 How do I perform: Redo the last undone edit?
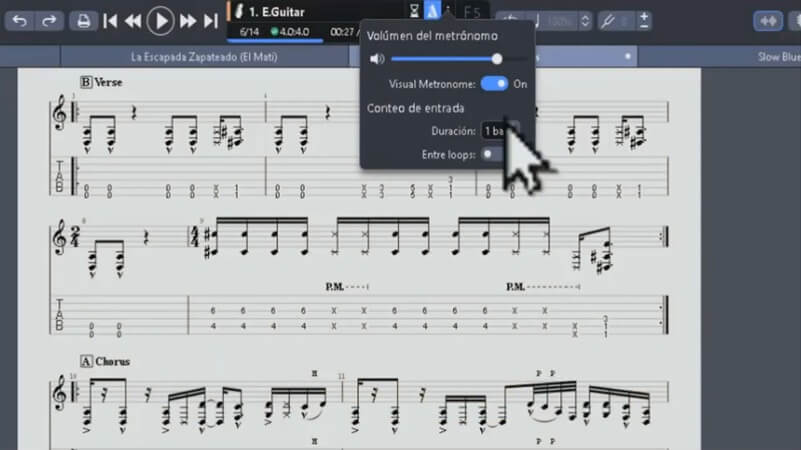click(x=49, y=21)
